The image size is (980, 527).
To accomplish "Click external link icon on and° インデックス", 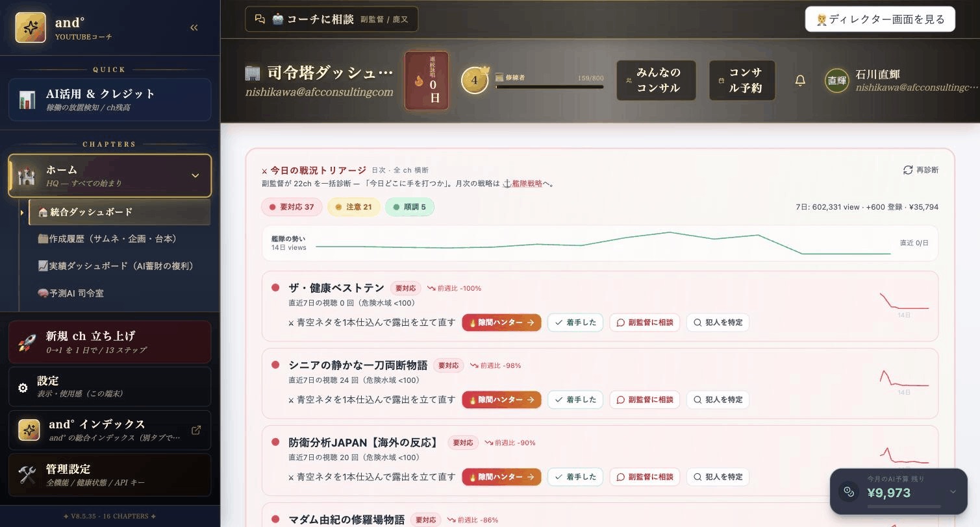I will [x=195, y=430].
